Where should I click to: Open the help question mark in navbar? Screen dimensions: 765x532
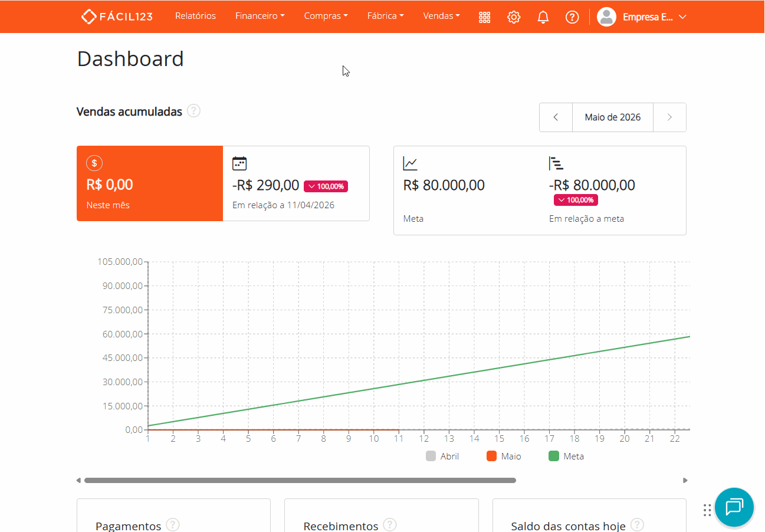(572, 17)
